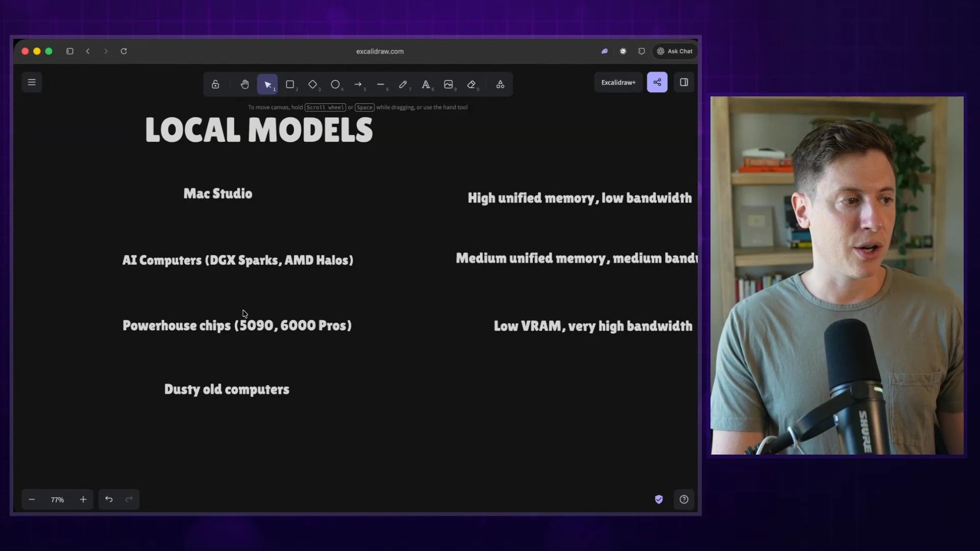This screenshot has width=980, height=551.
Task: Select the Rectangle shape tool
Action: (x=290, y=84)
